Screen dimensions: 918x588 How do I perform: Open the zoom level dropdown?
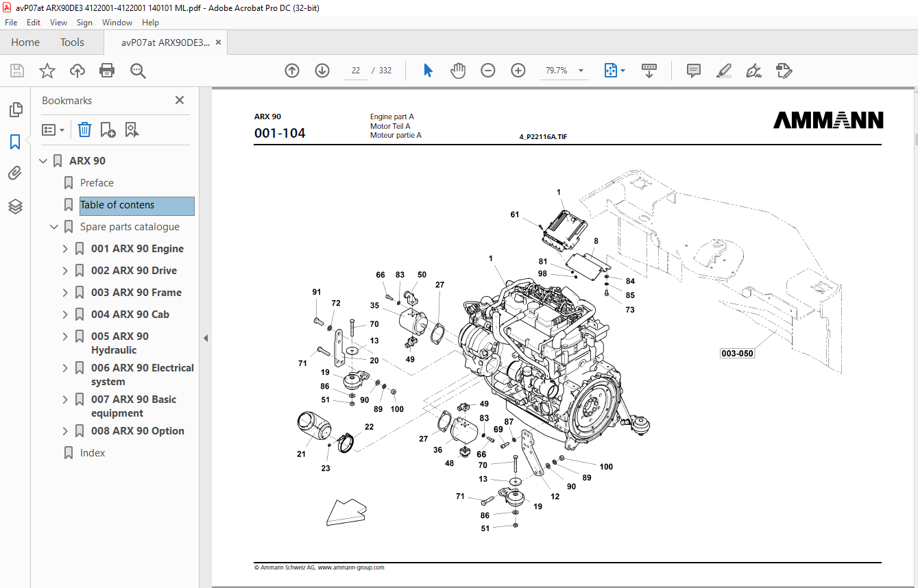(x=581, y=71)
